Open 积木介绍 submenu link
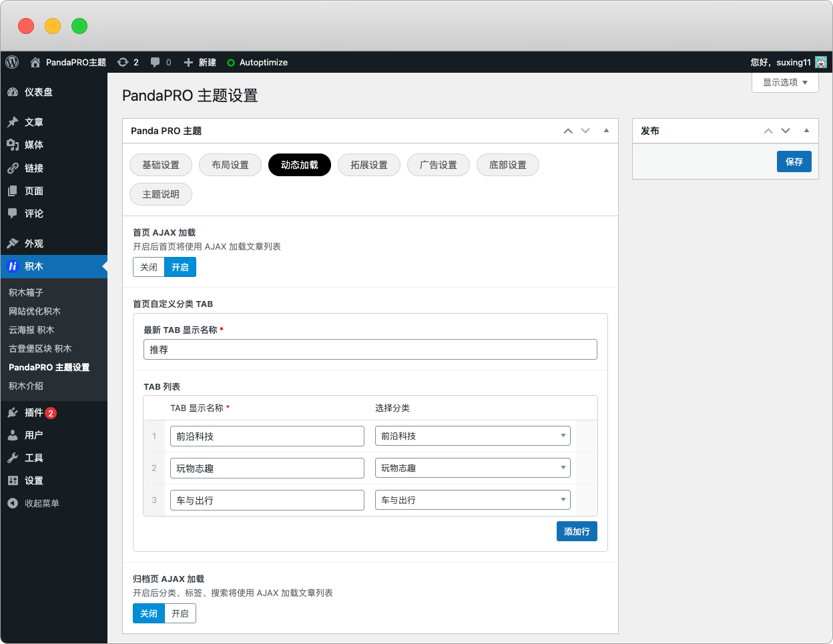833x644 pixels. 26,386
